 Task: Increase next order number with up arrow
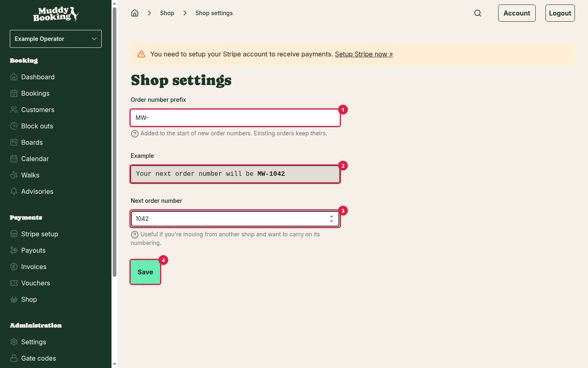(332, 216)
